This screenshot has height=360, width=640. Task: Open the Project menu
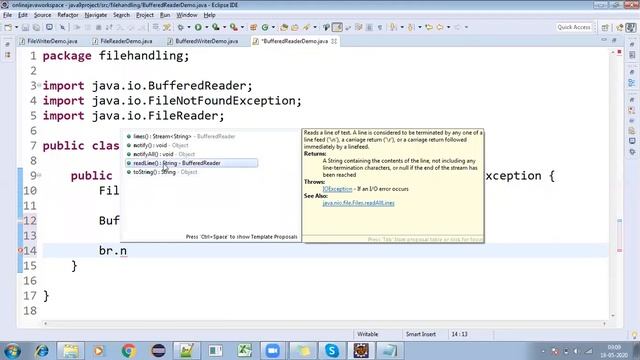145,15
